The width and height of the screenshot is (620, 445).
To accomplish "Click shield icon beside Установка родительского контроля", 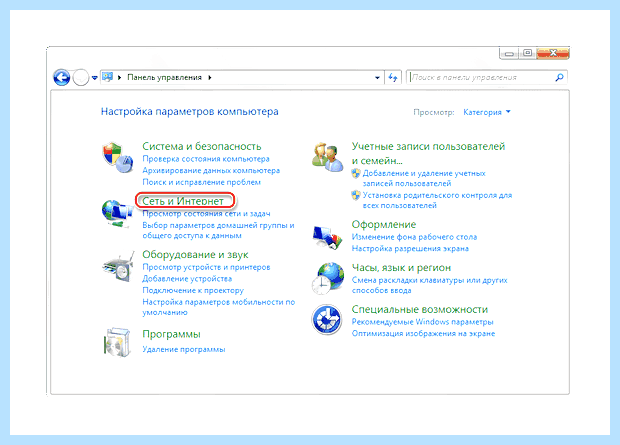I will pos(356,195).
